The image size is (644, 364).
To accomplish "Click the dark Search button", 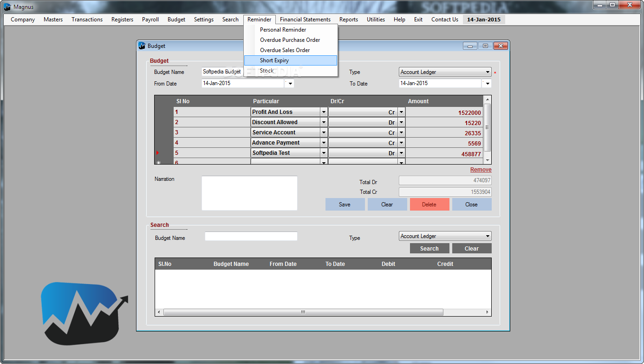I will point(429,249).
